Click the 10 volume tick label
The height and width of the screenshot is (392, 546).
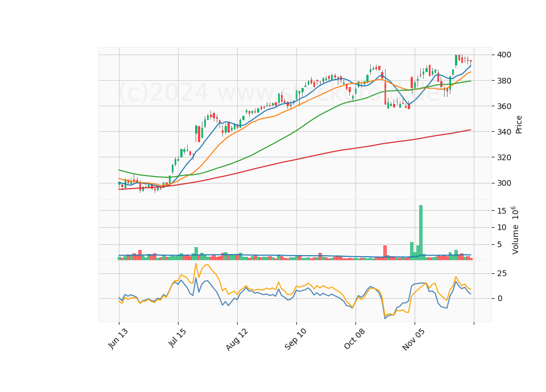coord(502,227)
